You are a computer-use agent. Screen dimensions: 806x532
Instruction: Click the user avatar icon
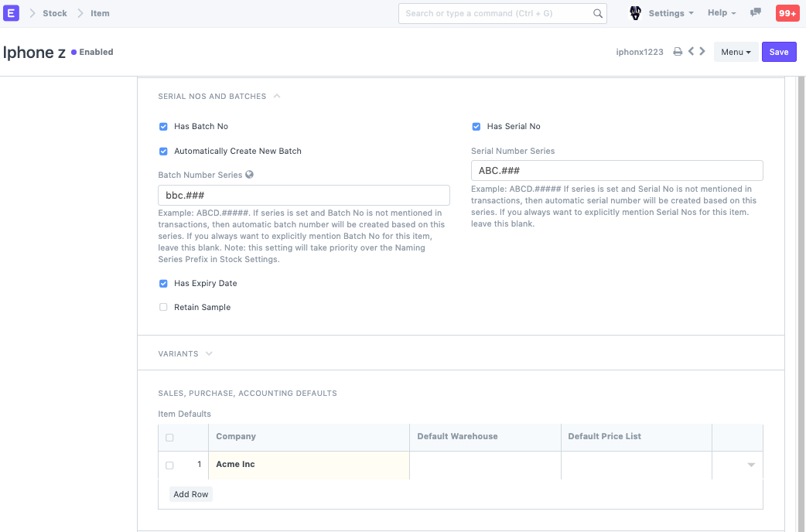[x=636, y=13]
